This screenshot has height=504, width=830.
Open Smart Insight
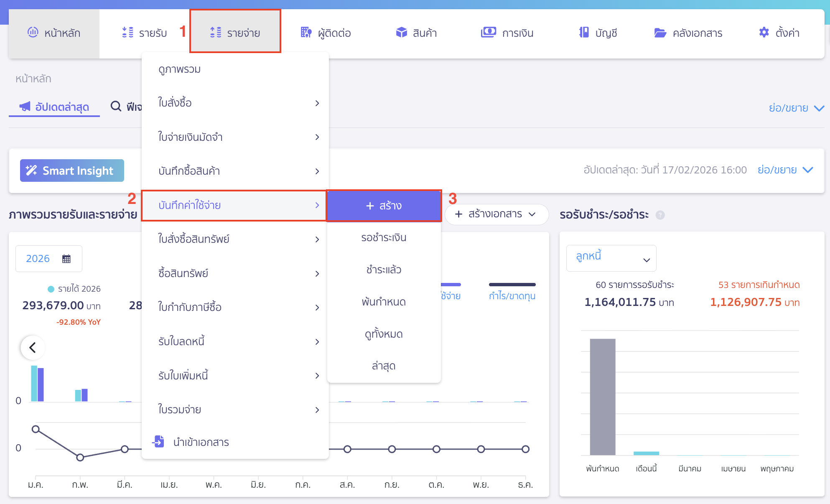coord(71,170)
